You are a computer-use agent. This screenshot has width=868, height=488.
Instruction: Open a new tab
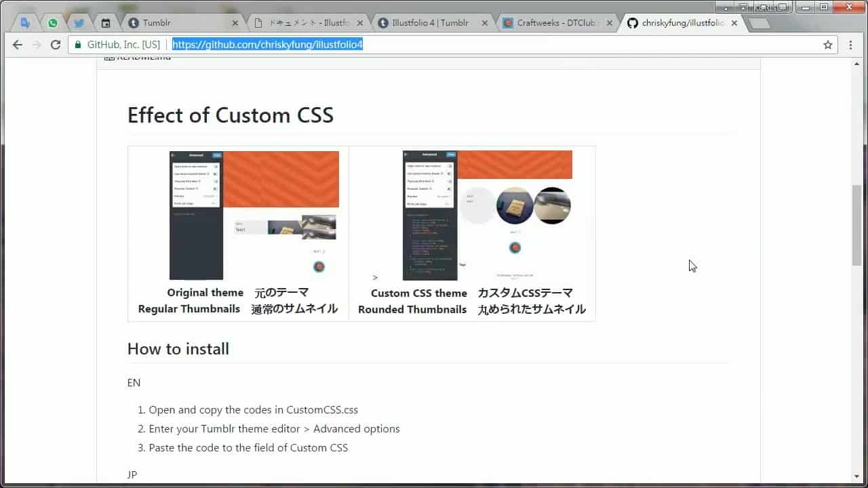pos(759,24)
